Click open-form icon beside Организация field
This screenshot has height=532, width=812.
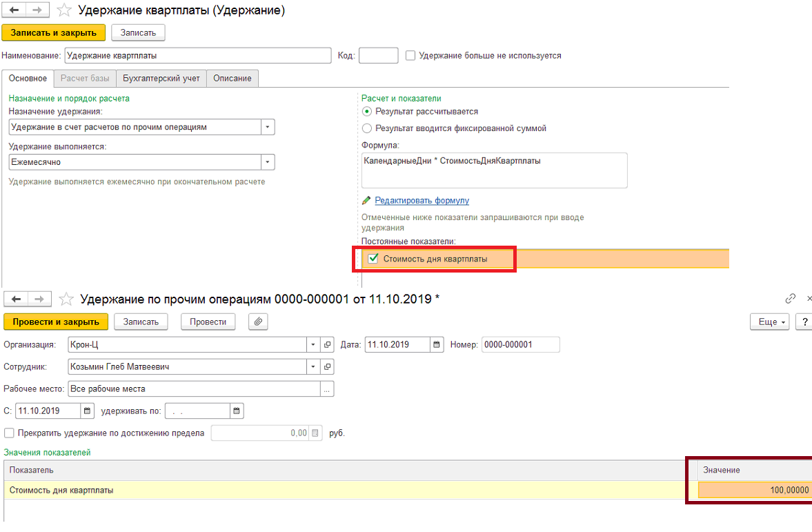click(x=327, y=344)
